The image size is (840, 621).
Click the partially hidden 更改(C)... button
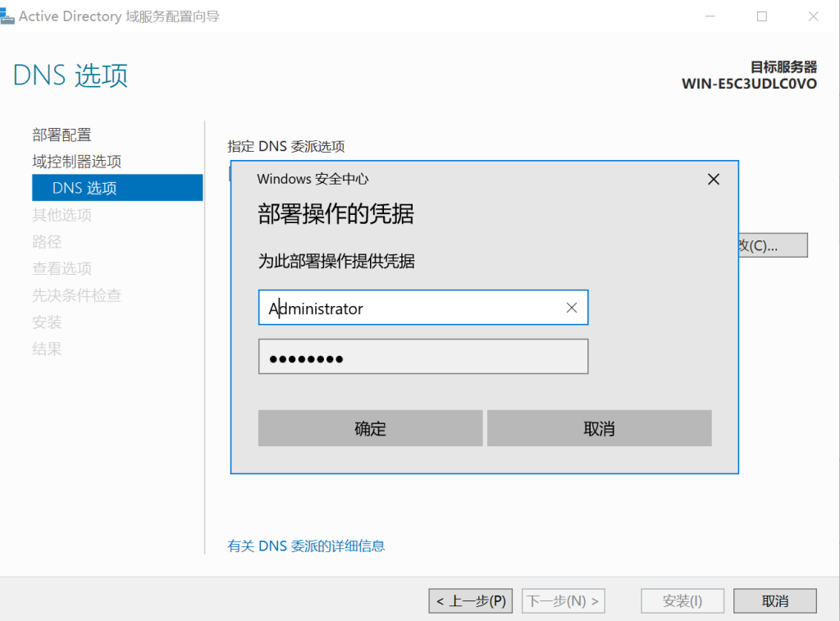click(774, 245)
